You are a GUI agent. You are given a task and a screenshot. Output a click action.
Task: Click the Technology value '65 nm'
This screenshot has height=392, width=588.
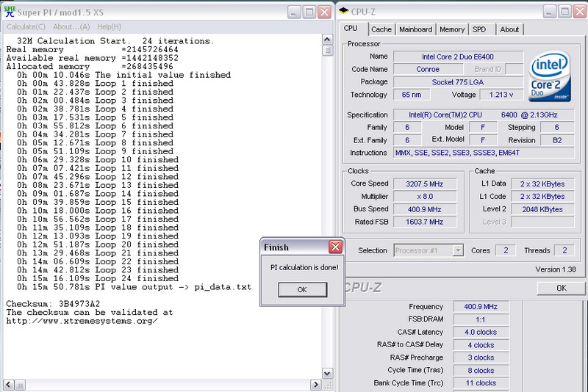(x=412, y=95)
